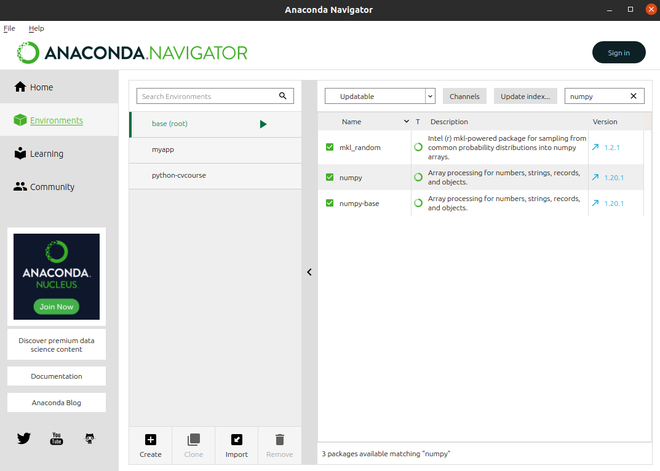Switch to the Learning tab
Screen dimensions: 660x471
[59, 153]
